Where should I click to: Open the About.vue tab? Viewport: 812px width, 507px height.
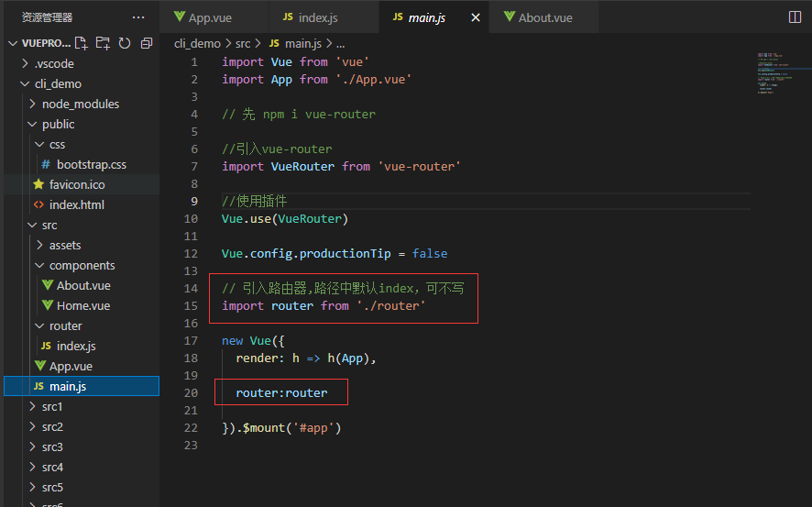[543, 17]
